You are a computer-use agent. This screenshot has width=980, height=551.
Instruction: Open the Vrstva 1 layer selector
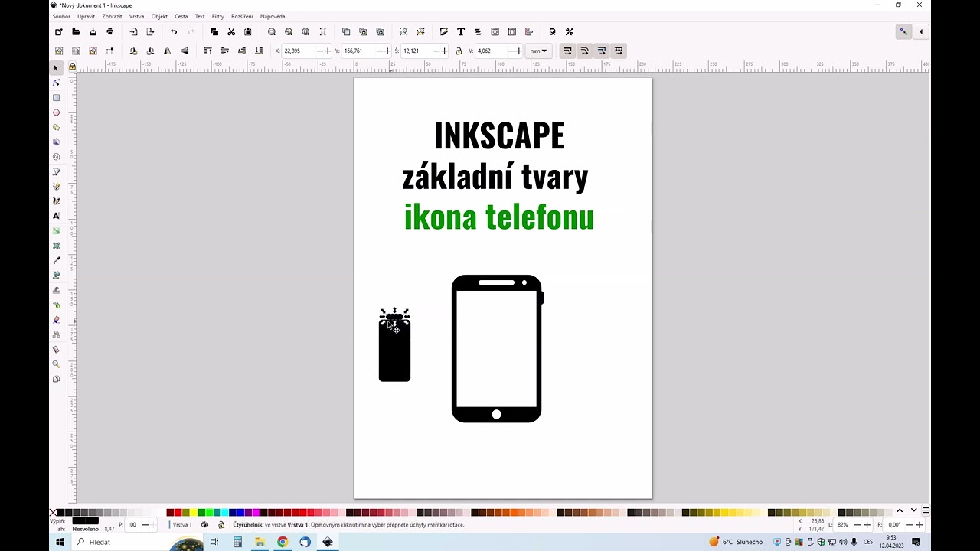click(182, 525)
